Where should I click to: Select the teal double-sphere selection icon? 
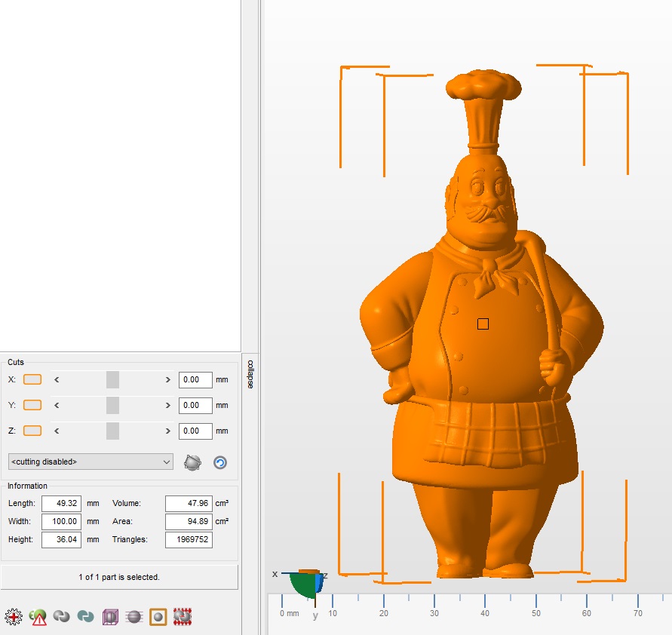(x=85, y=616)
